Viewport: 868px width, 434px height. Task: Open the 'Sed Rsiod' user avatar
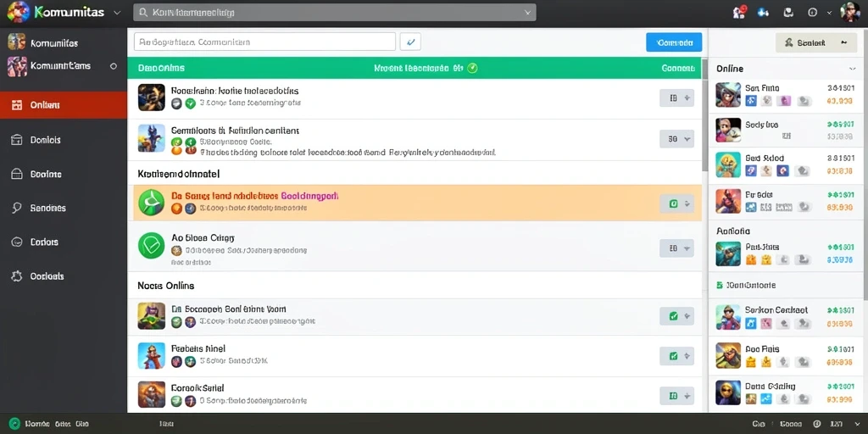728,164
